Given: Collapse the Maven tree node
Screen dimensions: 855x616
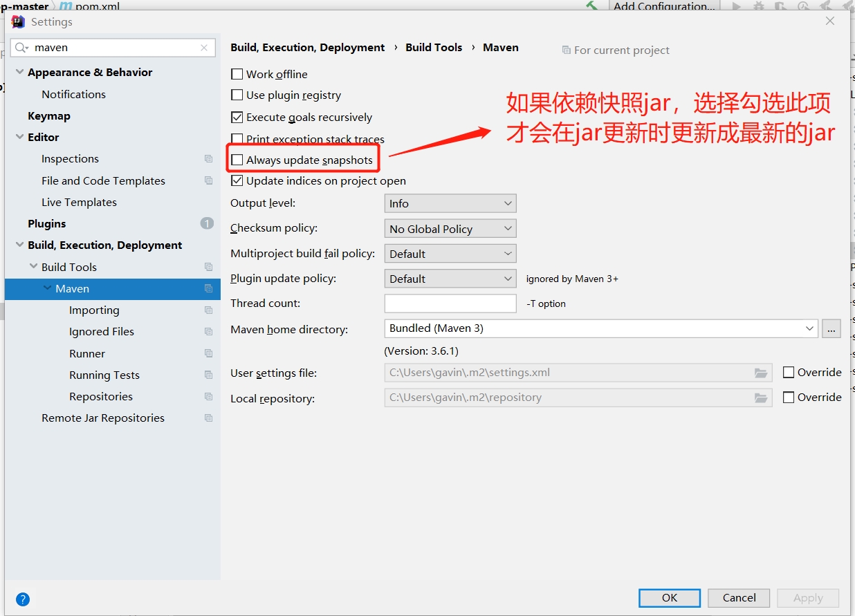Looking at the screenshot, I should click(x=47, y=288).
